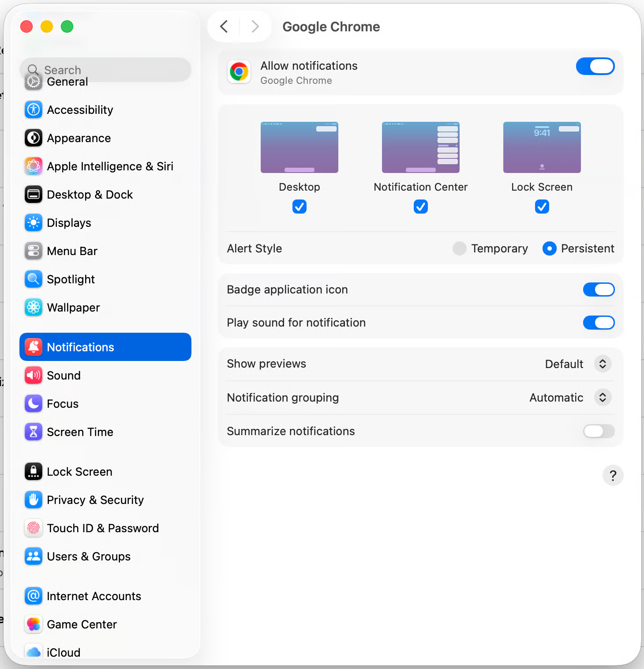Click the Focus moon icon
This screenshot has width=644, height=669.
click(34, 404)
